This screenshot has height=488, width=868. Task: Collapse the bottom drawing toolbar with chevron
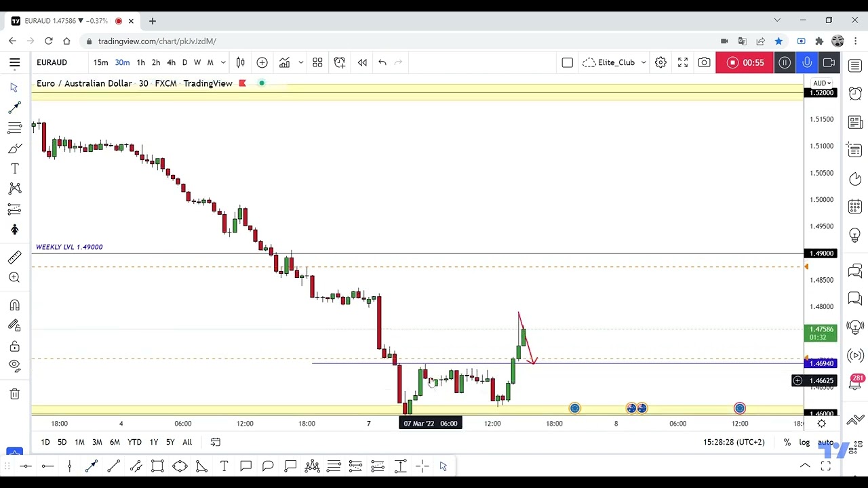coord(805,466)
